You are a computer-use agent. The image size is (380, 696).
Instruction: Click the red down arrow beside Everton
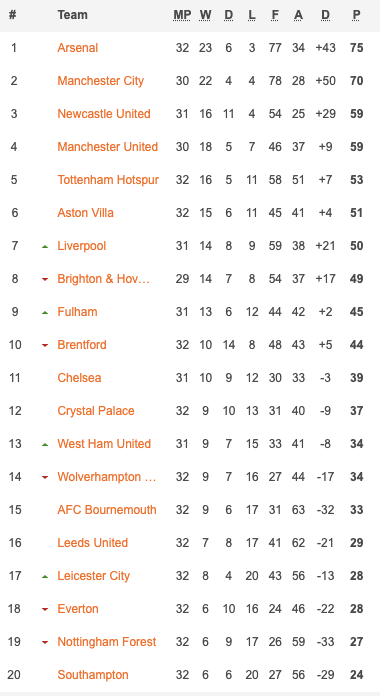(x=45, y=609)
